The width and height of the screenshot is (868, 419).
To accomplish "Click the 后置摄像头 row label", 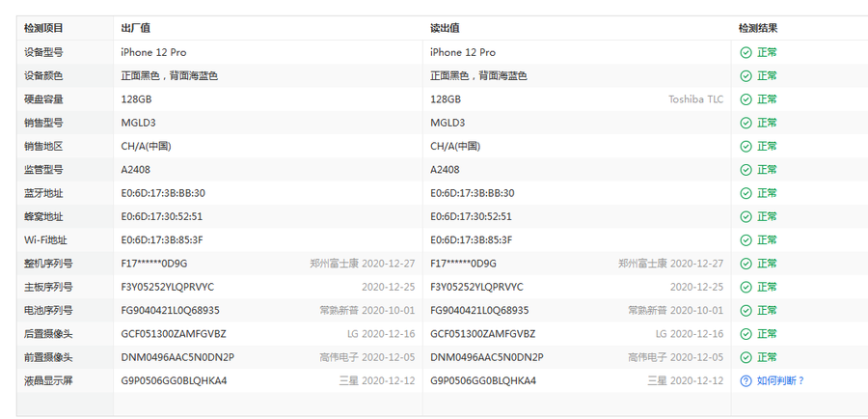I will [x=48, y=334].
